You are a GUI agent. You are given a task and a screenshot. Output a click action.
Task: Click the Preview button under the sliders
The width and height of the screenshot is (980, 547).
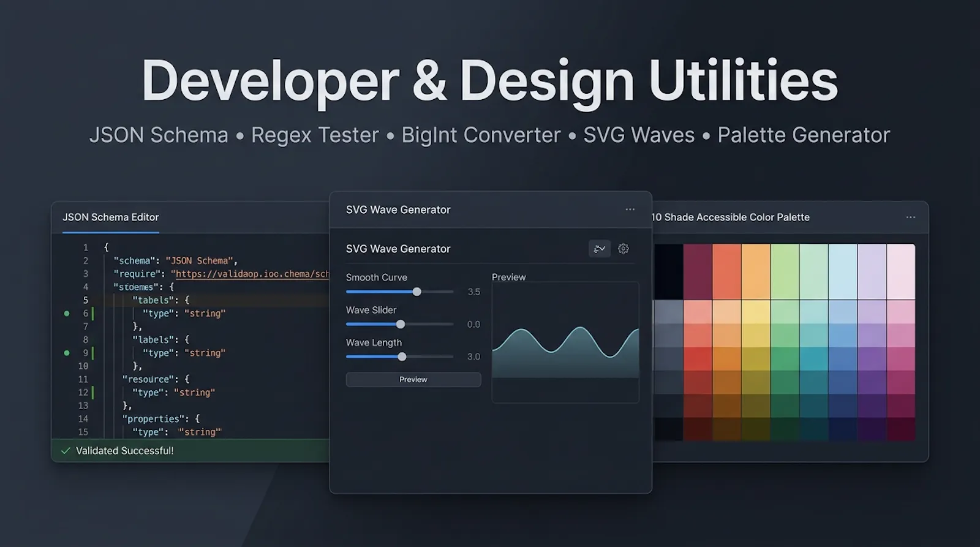pyautogui.click(x=413, y=380)
